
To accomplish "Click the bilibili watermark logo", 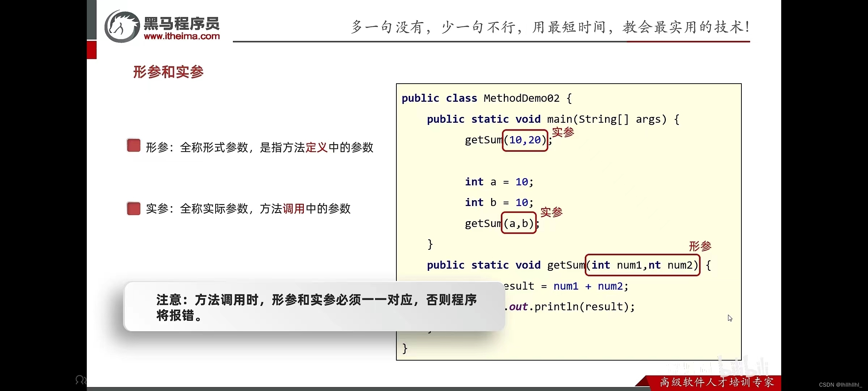I will pyautogui.click(x=743, y=367).
